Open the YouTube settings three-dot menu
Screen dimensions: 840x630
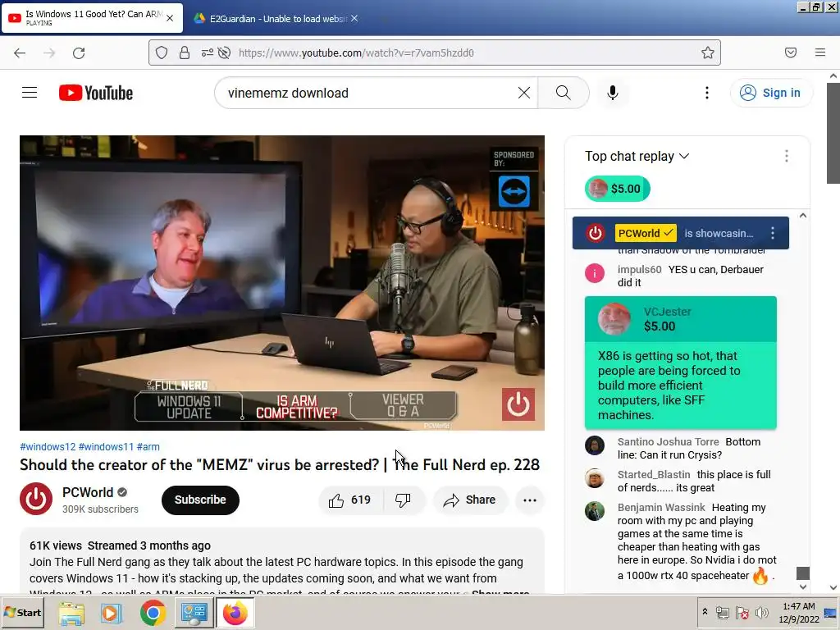point(707,93)
